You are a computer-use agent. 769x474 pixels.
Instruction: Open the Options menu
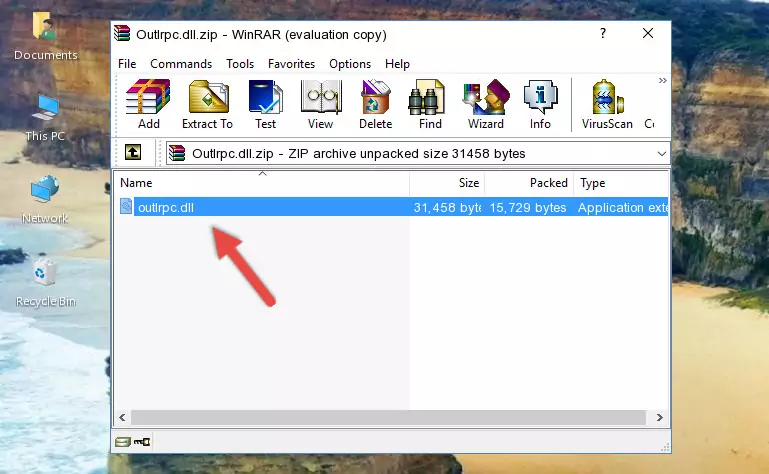[x=350, y=64]
